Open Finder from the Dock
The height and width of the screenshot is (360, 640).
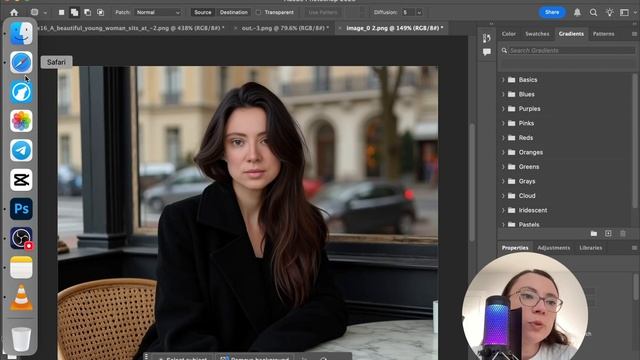click(21, 33)
